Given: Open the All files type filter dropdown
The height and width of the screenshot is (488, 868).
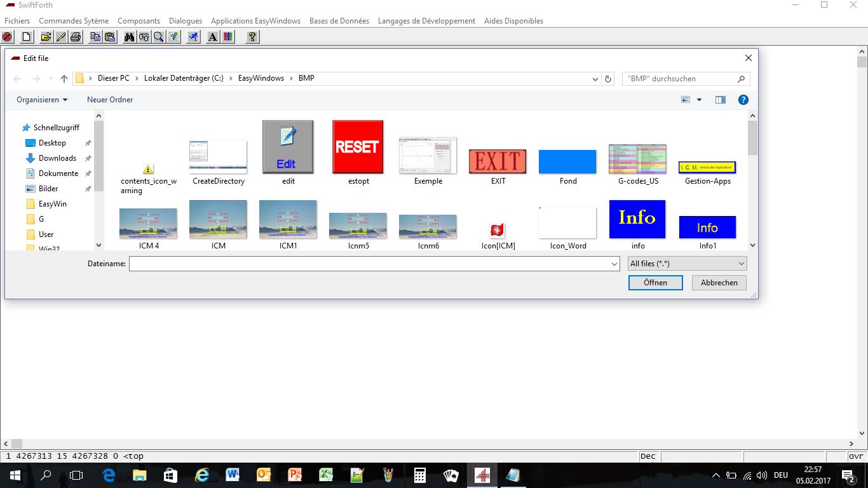Looking at the screenshot, I should [687, 264].
